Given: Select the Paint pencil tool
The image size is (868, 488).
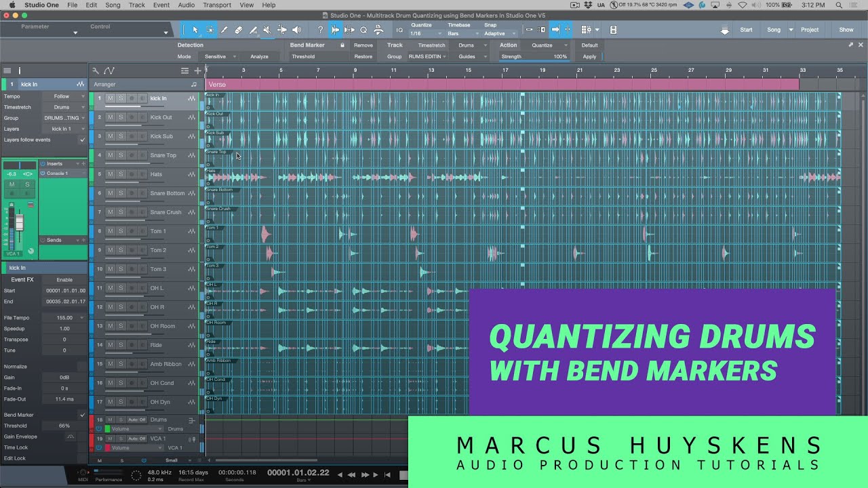Looking at the screenshot, I should [x=224, y=30].
